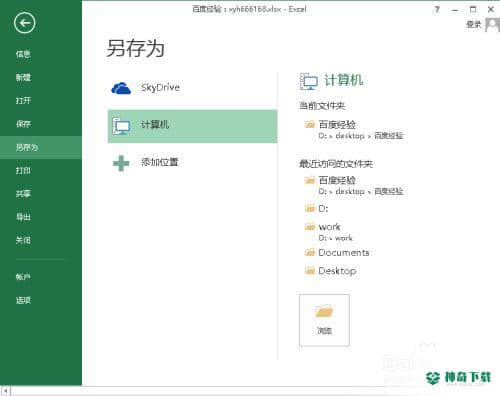This screenshot has height=396, width=500.
Task: Click the back arrow circle icon
Action: [24, 23]
